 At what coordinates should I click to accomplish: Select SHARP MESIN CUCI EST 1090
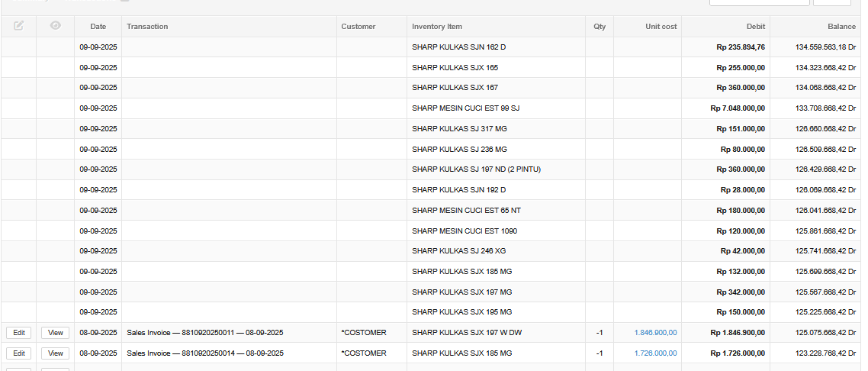[465, 231]
